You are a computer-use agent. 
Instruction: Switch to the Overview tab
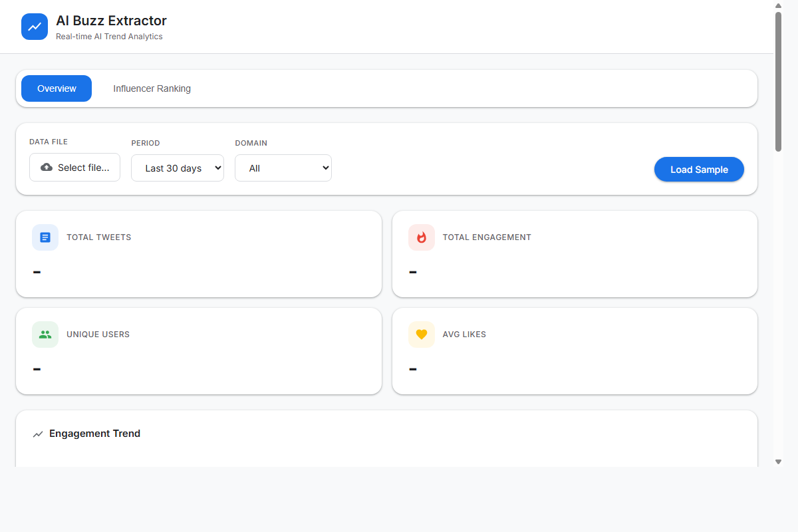tap(57, 88)
